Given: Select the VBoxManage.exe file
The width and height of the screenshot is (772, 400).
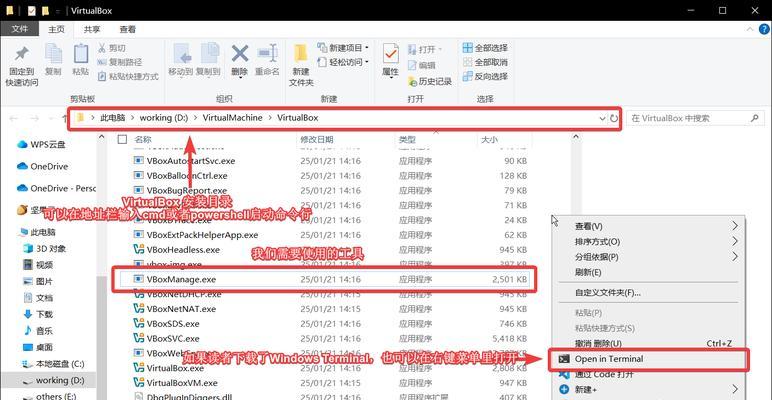Looking at the screenshot, I should (x=324, y=279).
